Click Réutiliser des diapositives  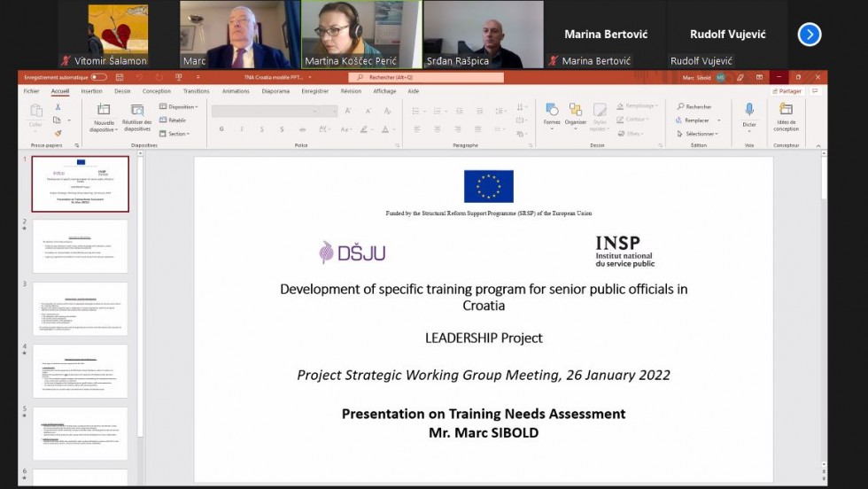[137, 118]
